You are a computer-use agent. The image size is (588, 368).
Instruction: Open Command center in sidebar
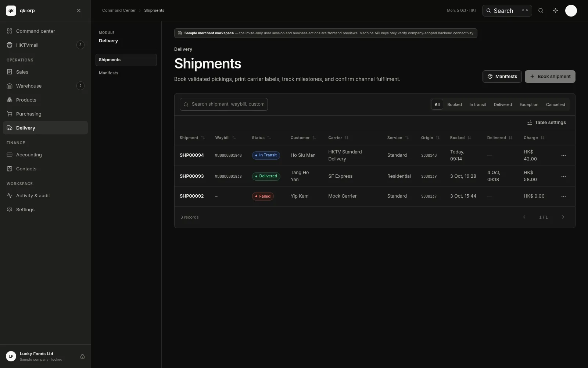[x=45, y=31]
